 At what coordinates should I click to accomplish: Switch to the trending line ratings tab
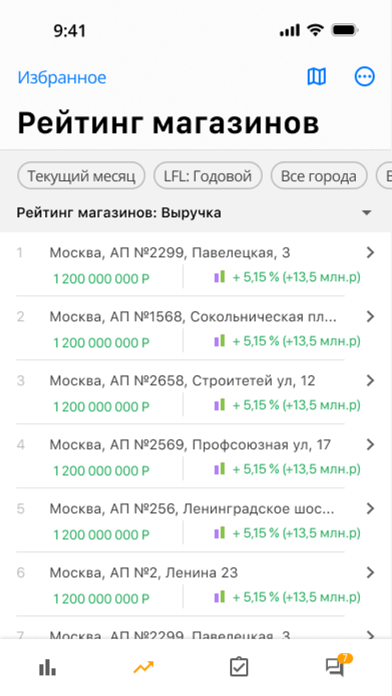(143, 667)
